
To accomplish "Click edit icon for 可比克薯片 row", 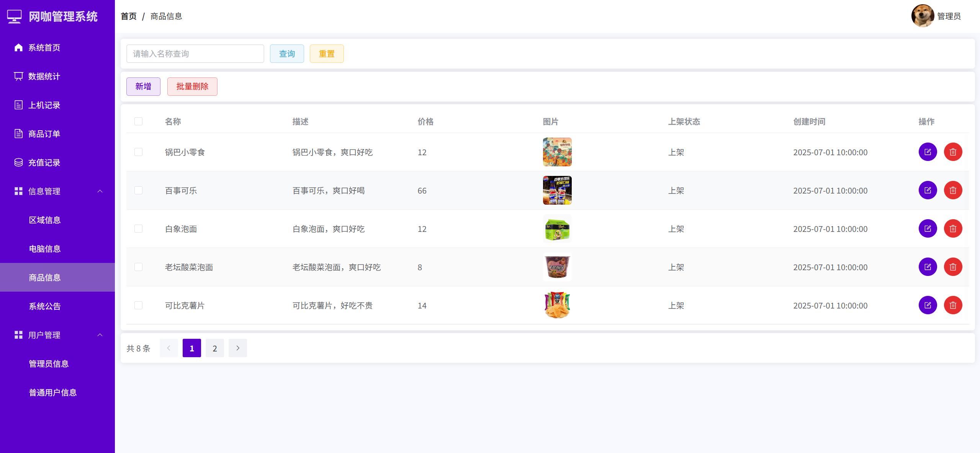I will (927, 305).
